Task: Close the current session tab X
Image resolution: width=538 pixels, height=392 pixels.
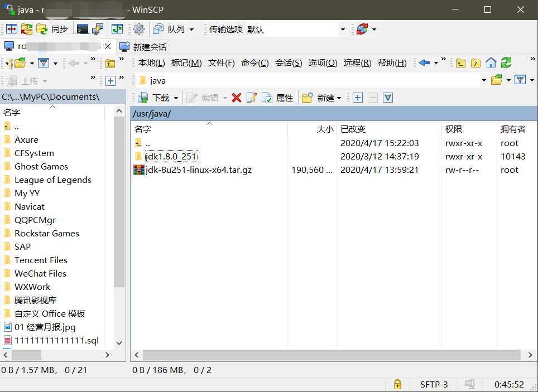Action: 107,46
